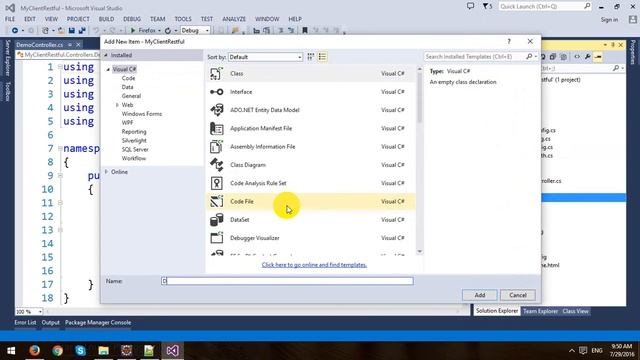
Task: Collapse the Installed templates section
Action: click(106, 55)
